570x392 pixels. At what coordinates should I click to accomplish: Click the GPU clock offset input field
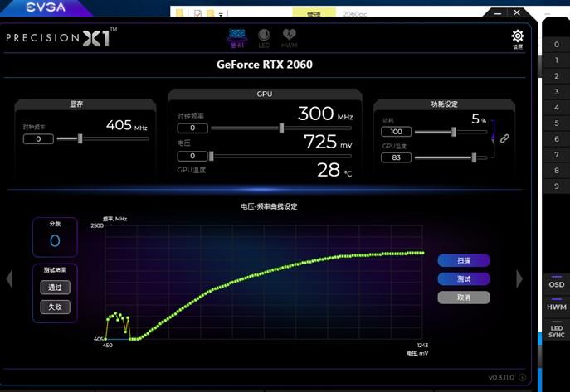192,128
